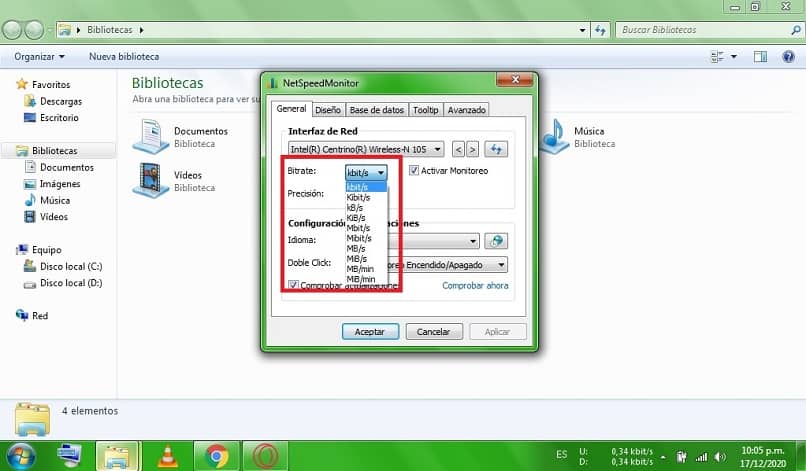
Task: Select Descargas under Favoritos
Action: [61, 101]
